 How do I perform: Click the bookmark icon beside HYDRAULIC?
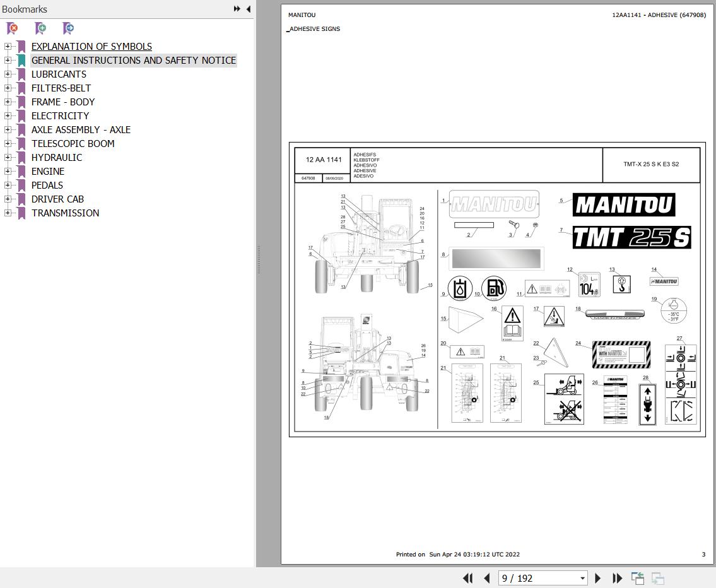[x=21, y=158]
